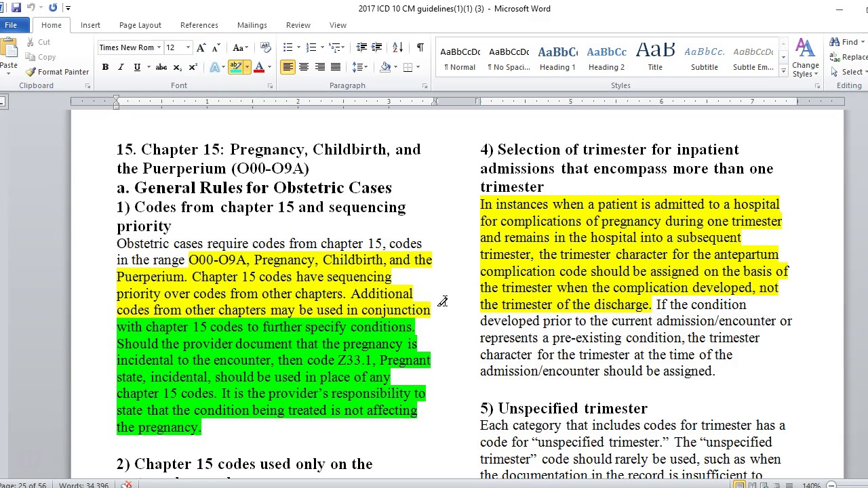The image size is (868, 488).
Task: Open the Find search tool
Action: (x=844, y=42)
